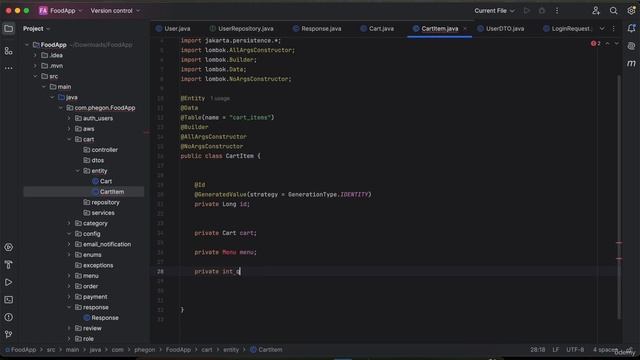
Task: Expand the email_notification package
Action: point(69,244)
